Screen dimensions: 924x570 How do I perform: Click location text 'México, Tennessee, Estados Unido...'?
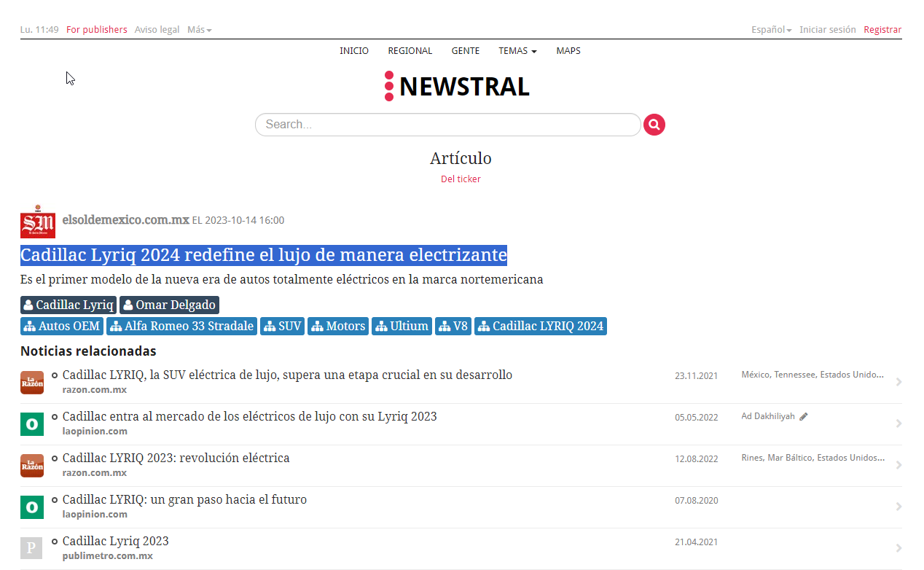tap(813, 375)
